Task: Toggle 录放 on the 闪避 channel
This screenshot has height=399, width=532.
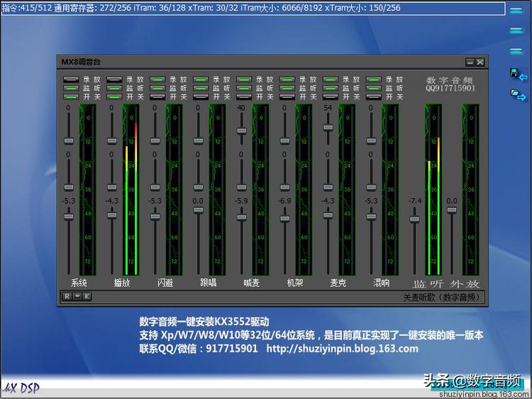Action: (157, 80)
